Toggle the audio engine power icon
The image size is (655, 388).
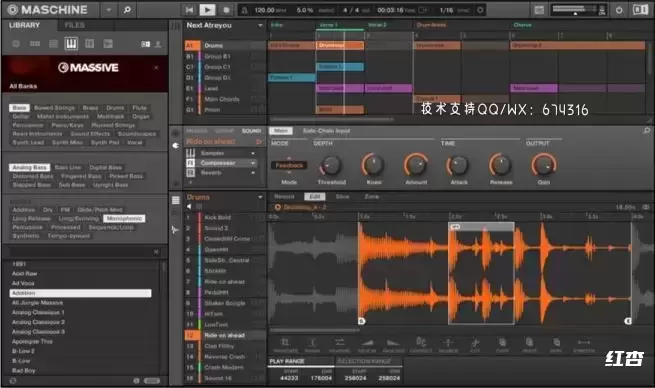pyautogui.click(x=619, y=10)
